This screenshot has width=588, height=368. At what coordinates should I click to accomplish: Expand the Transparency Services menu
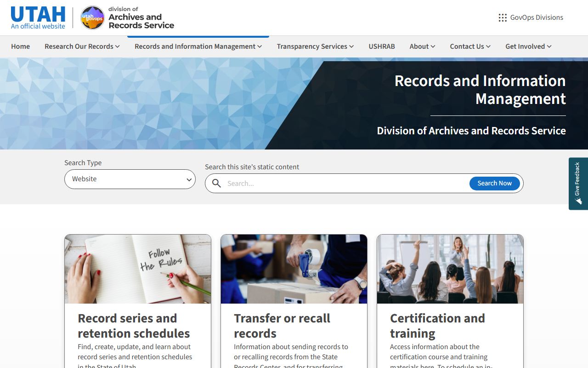[315, 46]
